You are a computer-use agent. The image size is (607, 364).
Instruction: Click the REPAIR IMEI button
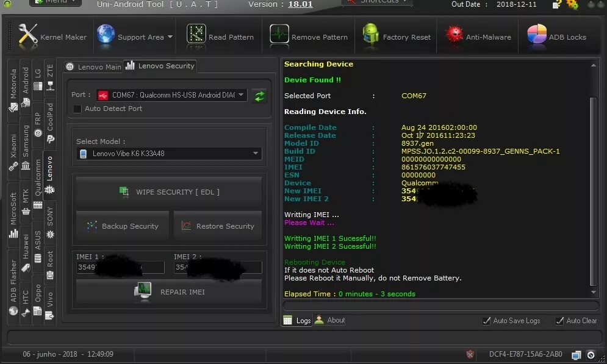(169, 292)
